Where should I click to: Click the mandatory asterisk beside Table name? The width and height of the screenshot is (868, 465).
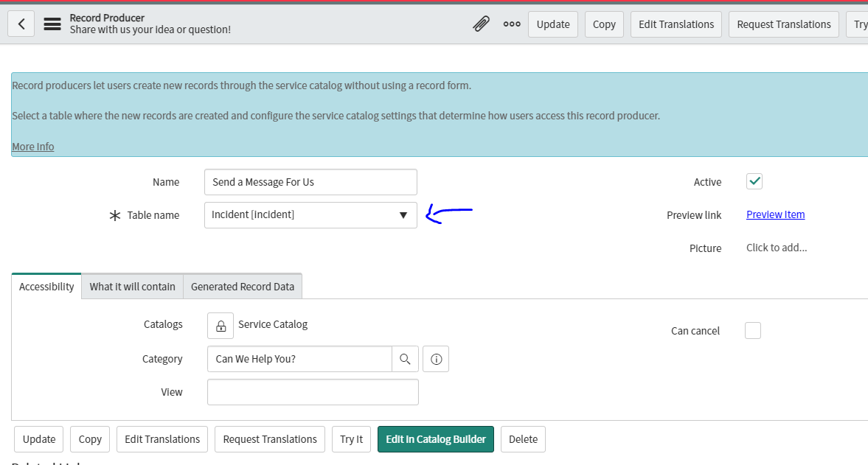114,214
